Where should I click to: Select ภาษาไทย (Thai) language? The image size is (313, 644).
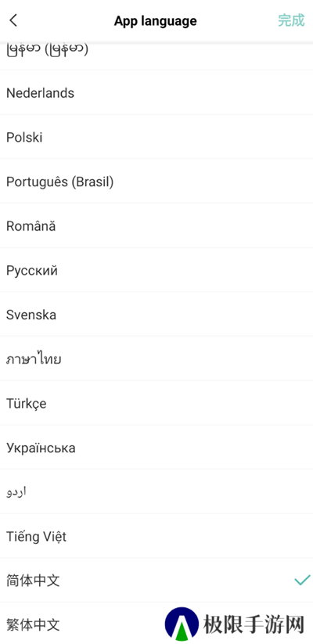pos(156,359)
